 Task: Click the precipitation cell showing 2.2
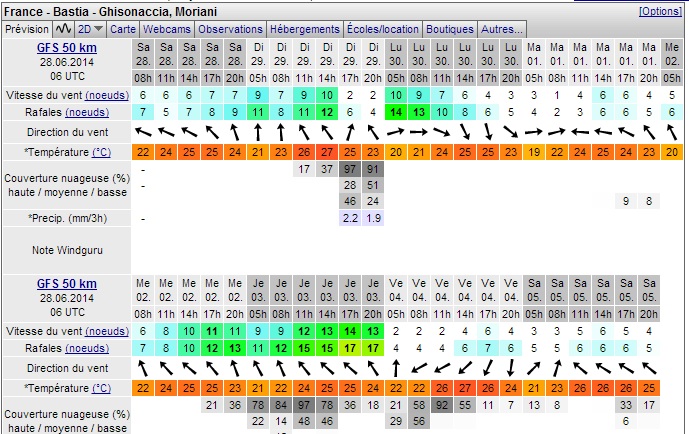350,217
